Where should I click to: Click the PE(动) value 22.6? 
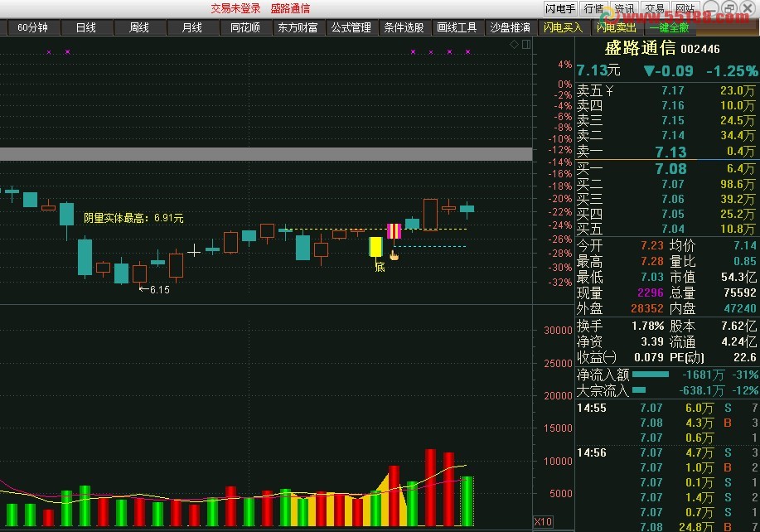pyautogui.click(x=745, y=358)
